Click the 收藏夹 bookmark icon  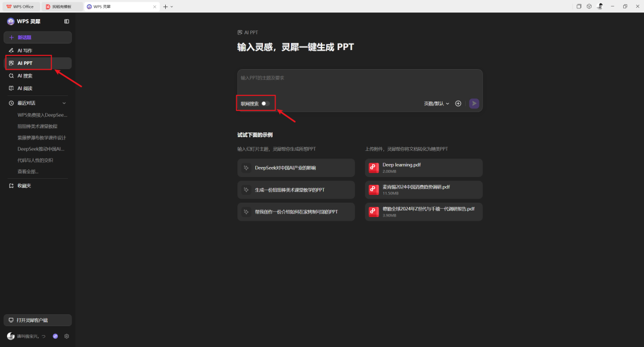(11, 185)
